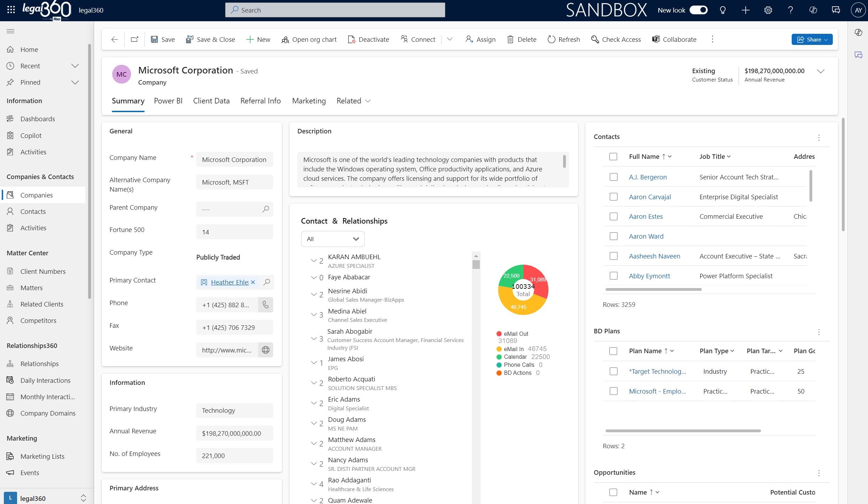The height and width of the screenshot is (504, 868).
Task: Click the help question mark icon
Action: coord(790,10)
